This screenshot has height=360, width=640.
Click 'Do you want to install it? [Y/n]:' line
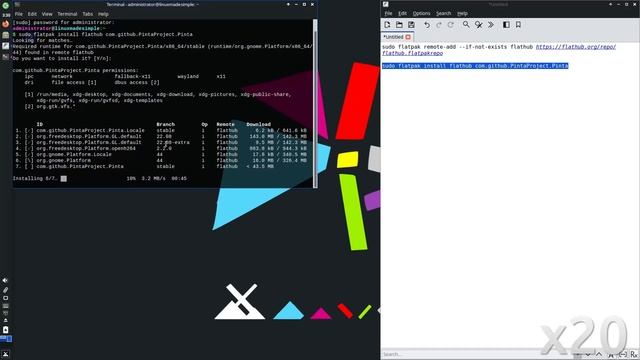click(x=62, y=58)
